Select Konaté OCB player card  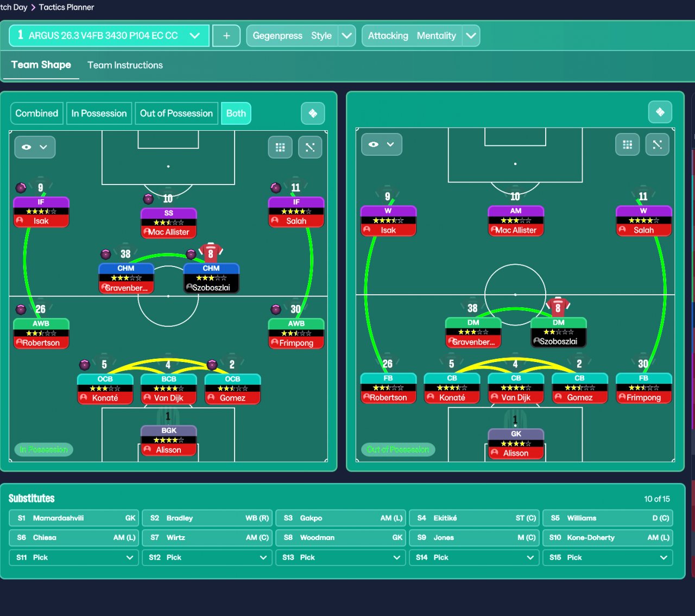click(105, 389)
